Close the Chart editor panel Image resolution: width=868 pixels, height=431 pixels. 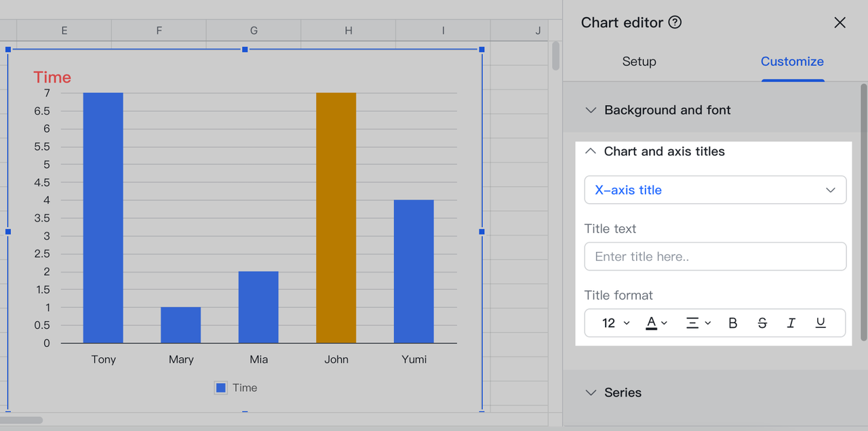coord(840,22)
